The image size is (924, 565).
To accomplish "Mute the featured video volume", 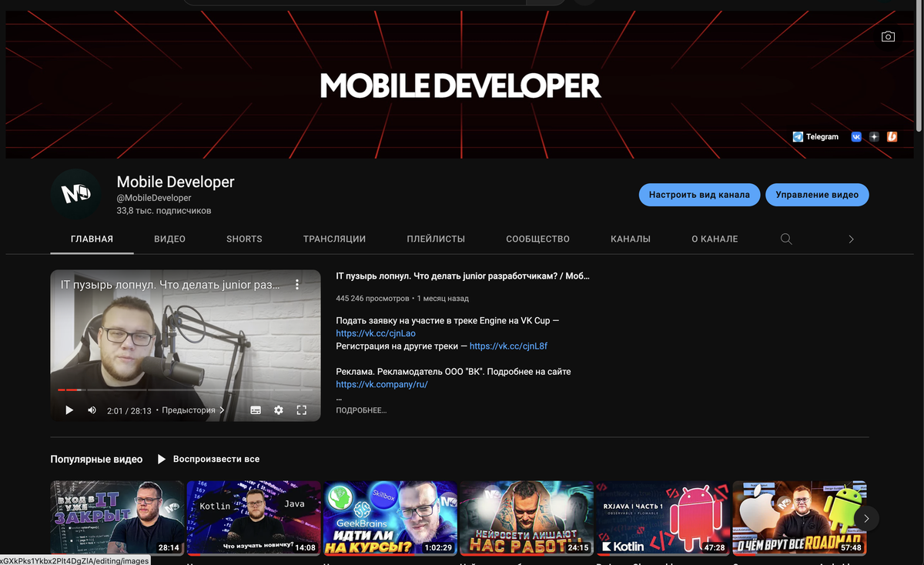I will pos(92,410).
